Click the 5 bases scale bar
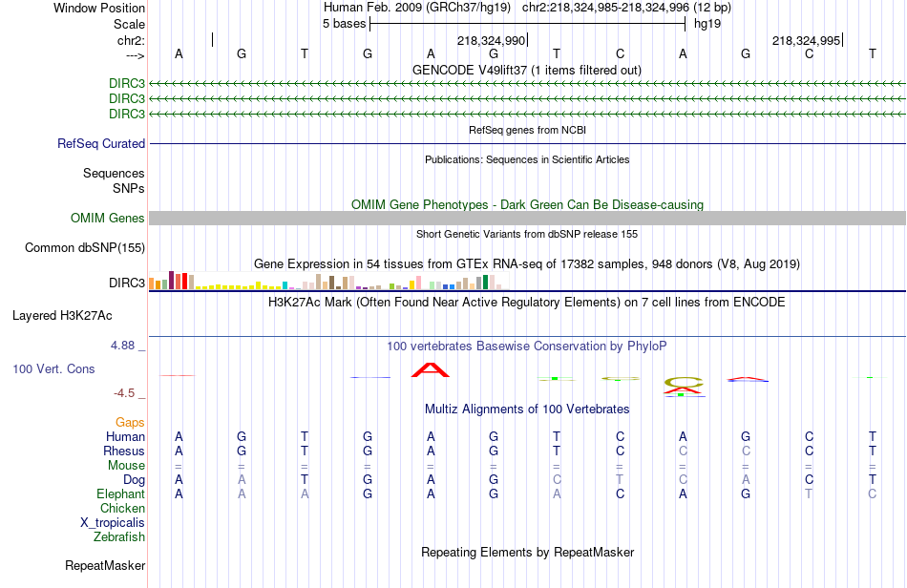The image size is (907, 588). tap(527, 24)
